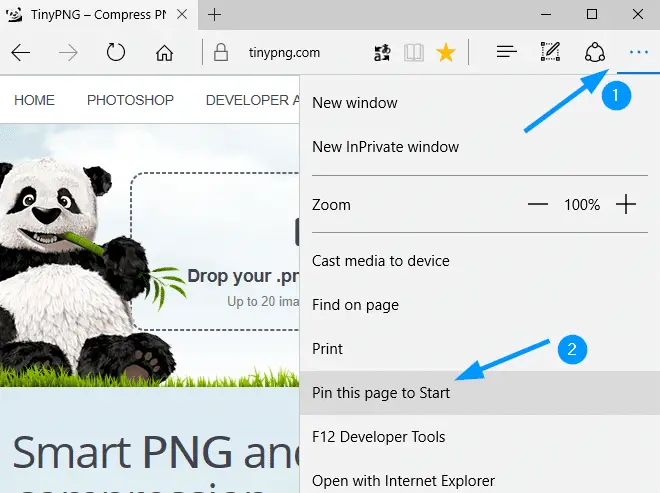Open the Hub lines icon
660x493 pixels.
[506, 52]
